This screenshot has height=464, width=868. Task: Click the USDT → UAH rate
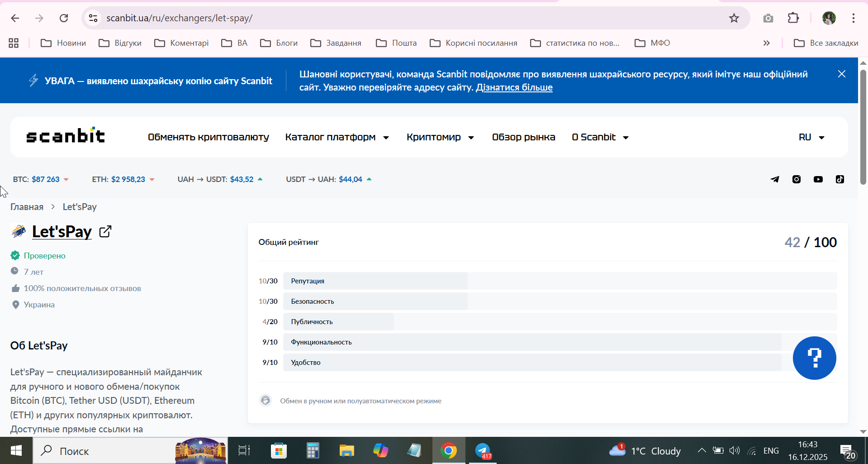click(x=329, y=179)
